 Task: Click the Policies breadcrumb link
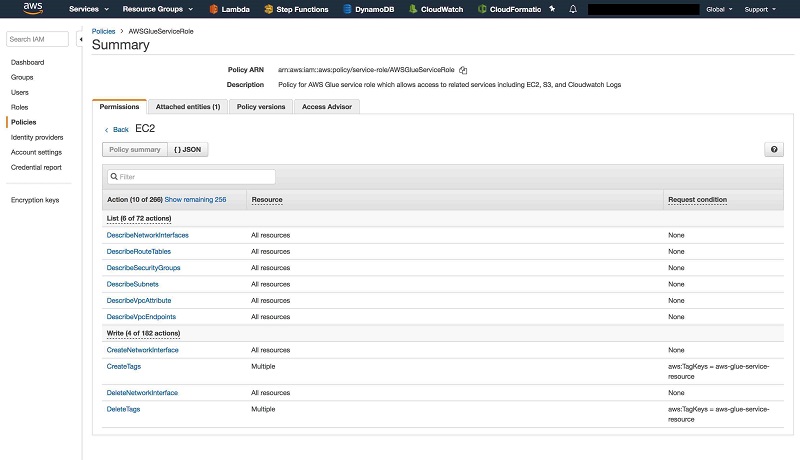103,31
